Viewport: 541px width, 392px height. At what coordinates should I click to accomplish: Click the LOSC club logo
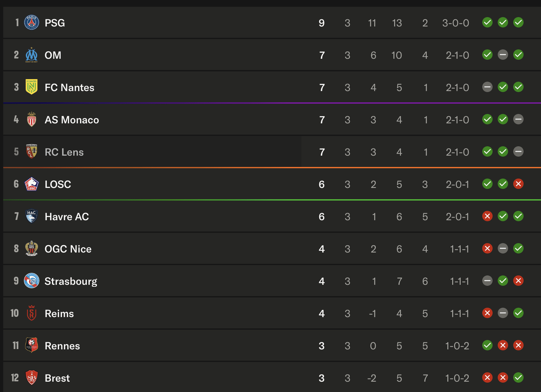click(32, 184)
